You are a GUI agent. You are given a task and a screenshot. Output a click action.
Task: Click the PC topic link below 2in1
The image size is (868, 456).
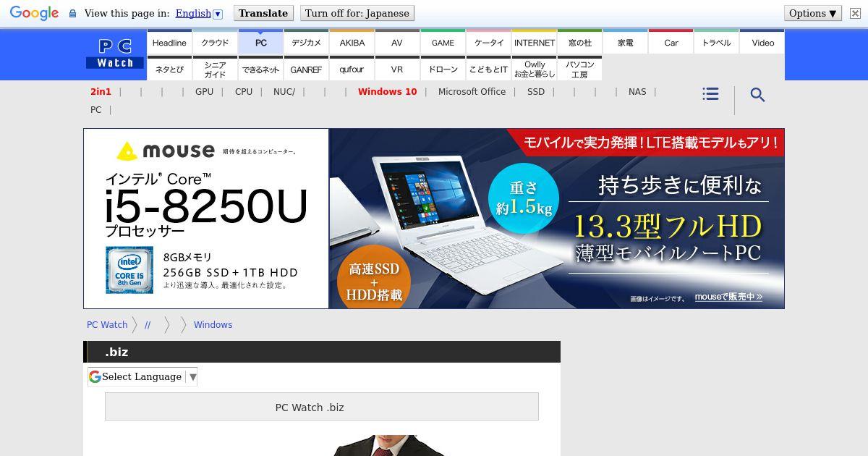coord(95,110)
